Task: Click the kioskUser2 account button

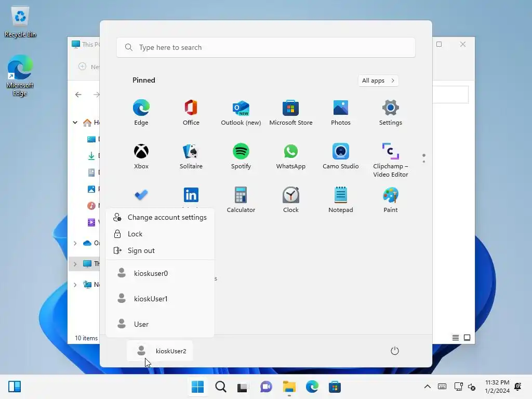Action: pos(160,351)
